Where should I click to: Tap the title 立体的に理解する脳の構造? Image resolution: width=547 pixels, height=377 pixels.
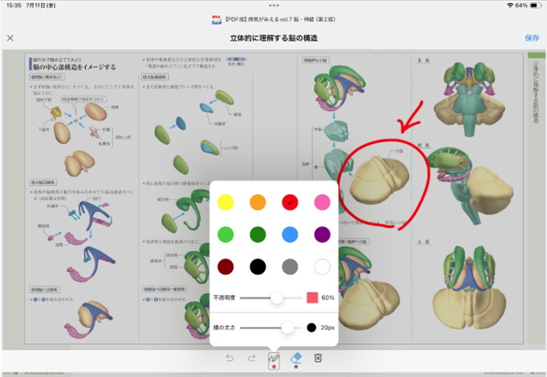point(274,38)
